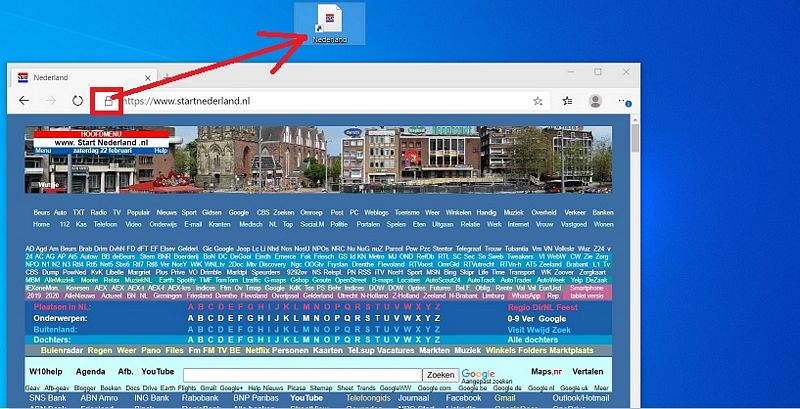The height and width of the screenshot is (409, 800).
Task: Open the user profile icon in browser
Action: click(x=595, y=101)
